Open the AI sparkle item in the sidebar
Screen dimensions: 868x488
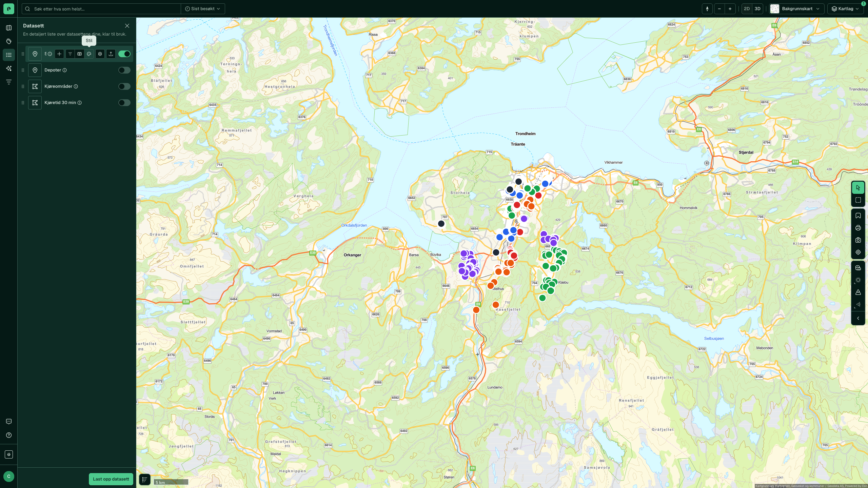[x=9, y=68]
